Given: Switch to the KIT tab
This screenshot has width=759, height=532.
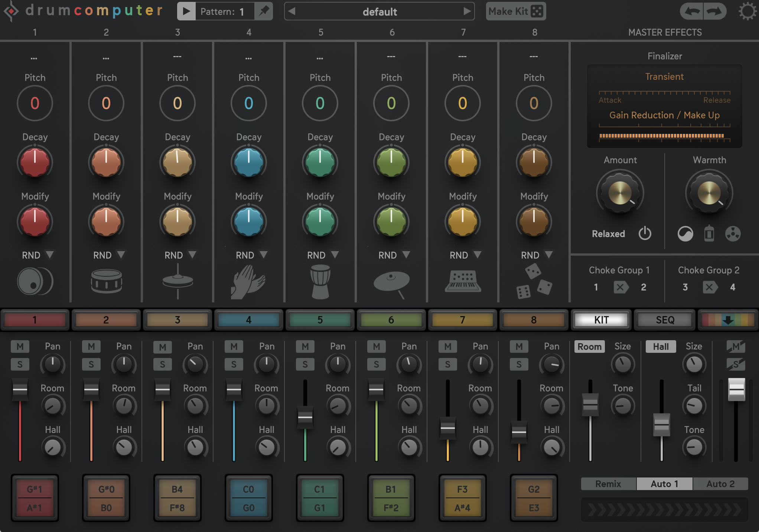Looking at the screenshot, I should tap(602, 320).
